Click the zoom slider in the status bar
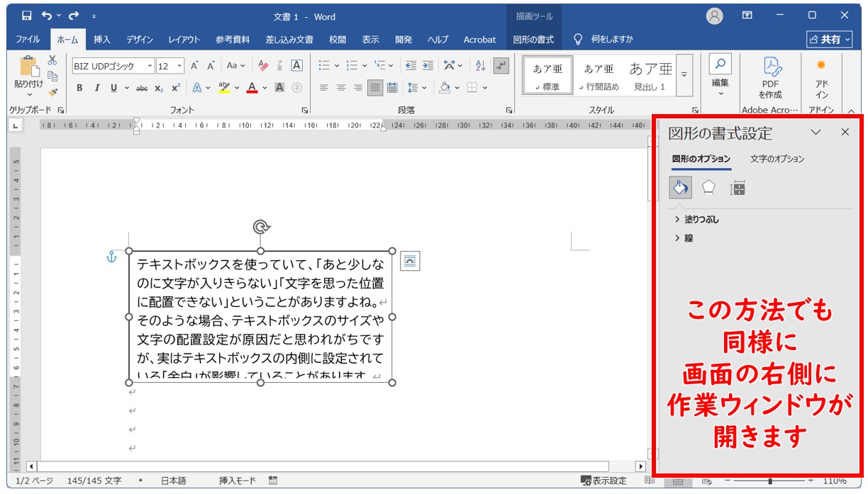The width and height of the screenshot is (868, 494). point(770,481)
